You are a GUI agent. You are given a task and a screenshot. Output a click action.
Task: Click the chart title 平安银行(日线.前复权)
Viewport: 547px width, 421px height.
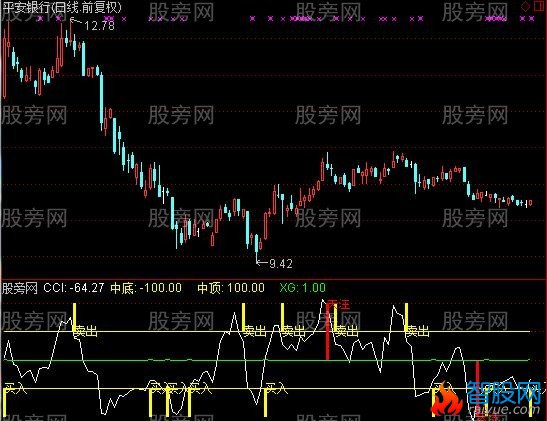(62, 7)
